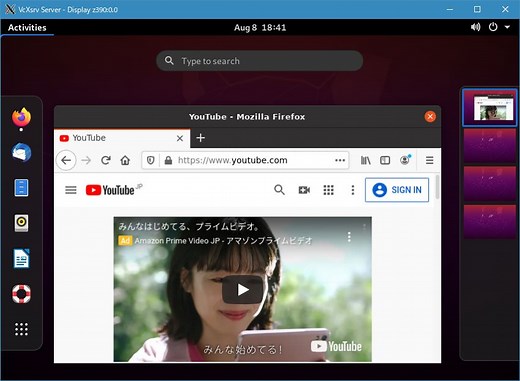
Task: Open a new tab in Firefox
Action: point(200,138)
